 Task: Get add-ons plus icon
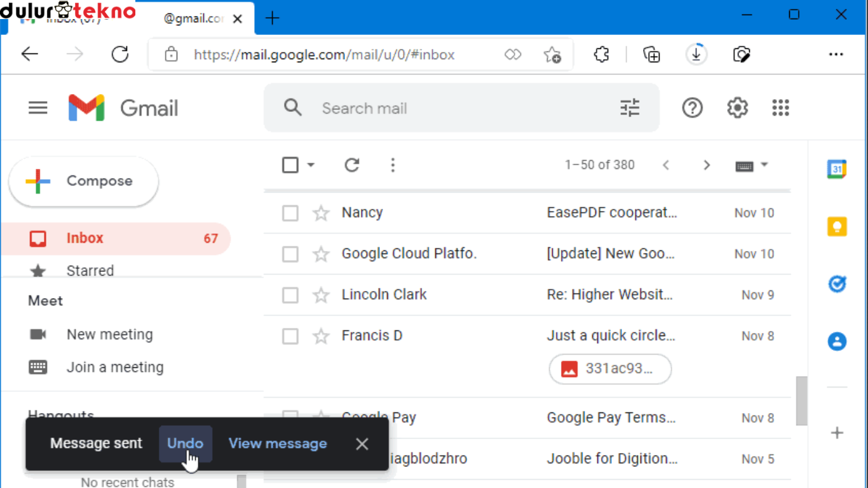(x=837, y=433)
